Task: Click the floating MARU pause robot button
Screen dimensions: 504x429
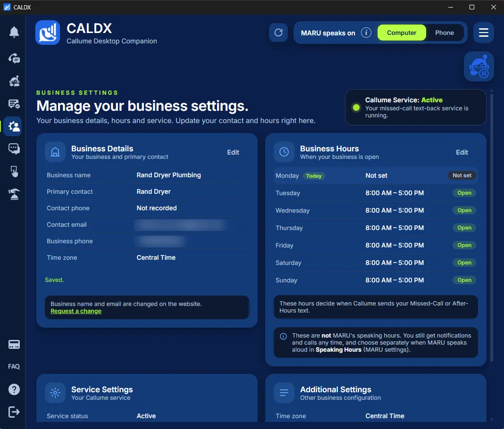Action: pos(479,66)
